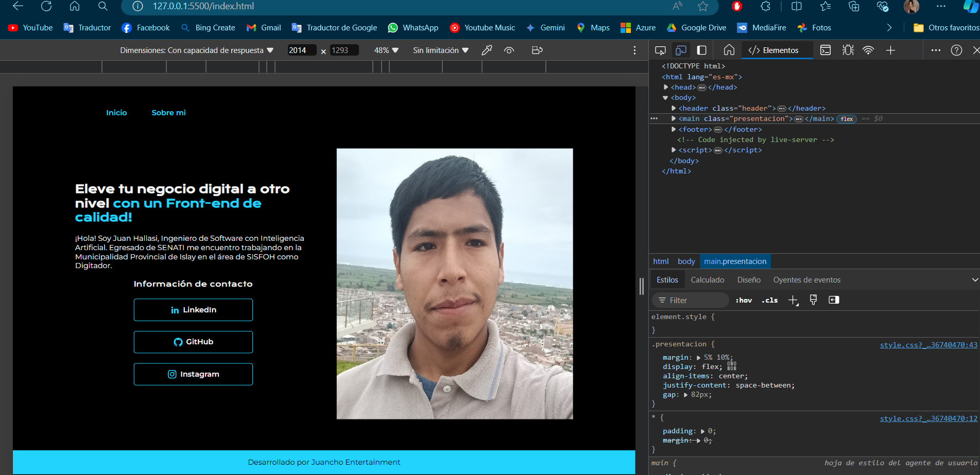Viewport: 980px width, 475px height.
Task: Activate the inspect element picker icon
Action: [660, 50]
